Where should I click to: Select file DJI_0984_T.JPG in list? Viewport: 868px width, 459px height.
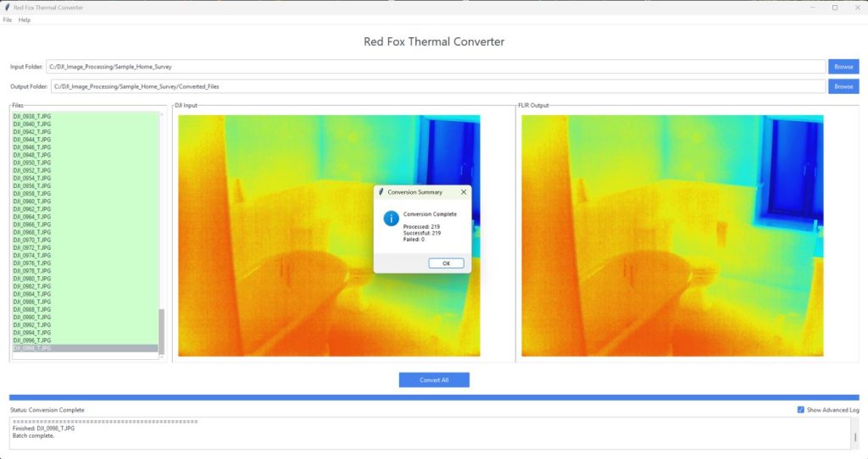85,294
